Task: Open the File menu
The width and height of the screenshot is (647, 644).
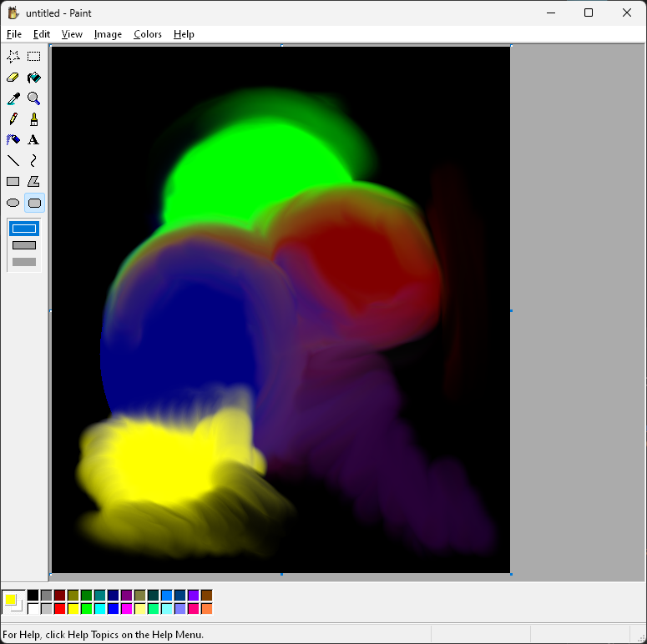Action: [14, 34]
